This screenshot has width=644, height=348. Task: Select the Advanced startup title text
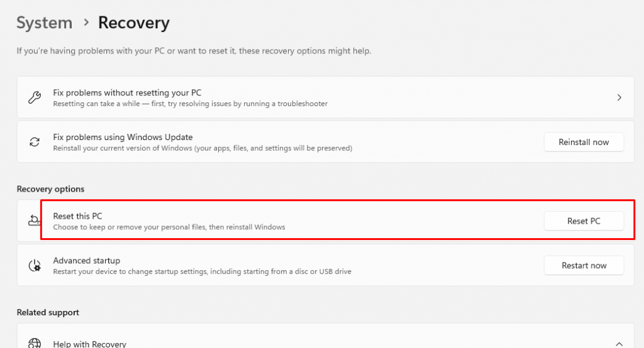pyautogui.click(x=87, y=261)
